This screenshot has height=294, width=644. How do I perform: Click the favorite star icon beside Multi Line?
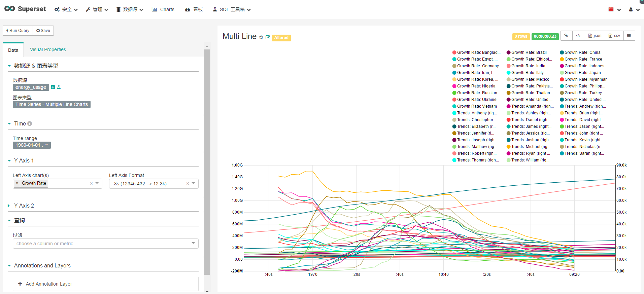[x=261, y=37]
